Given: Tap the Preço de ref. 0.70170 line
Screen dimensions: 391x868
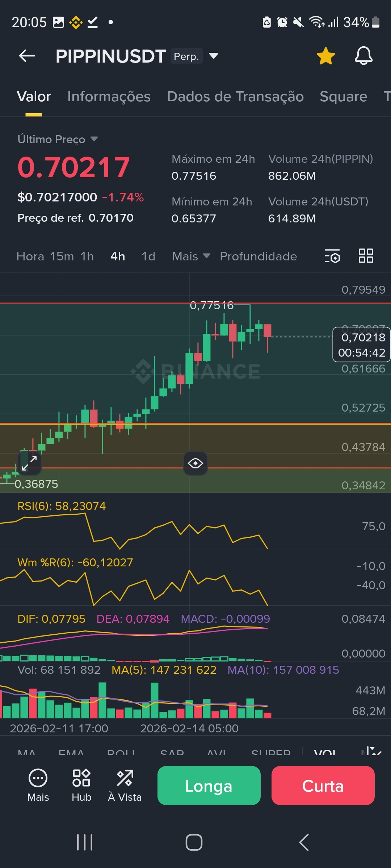Looking at the screenshot, I should 75,218.
